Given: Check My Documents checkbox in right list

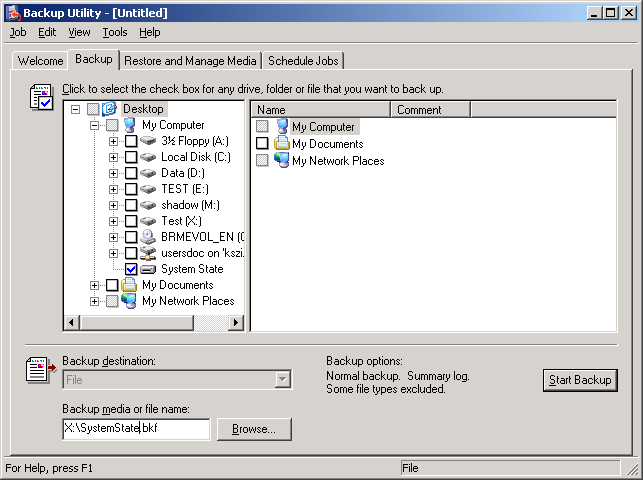Looking at the screenshot, I should [x=262, y=143].
